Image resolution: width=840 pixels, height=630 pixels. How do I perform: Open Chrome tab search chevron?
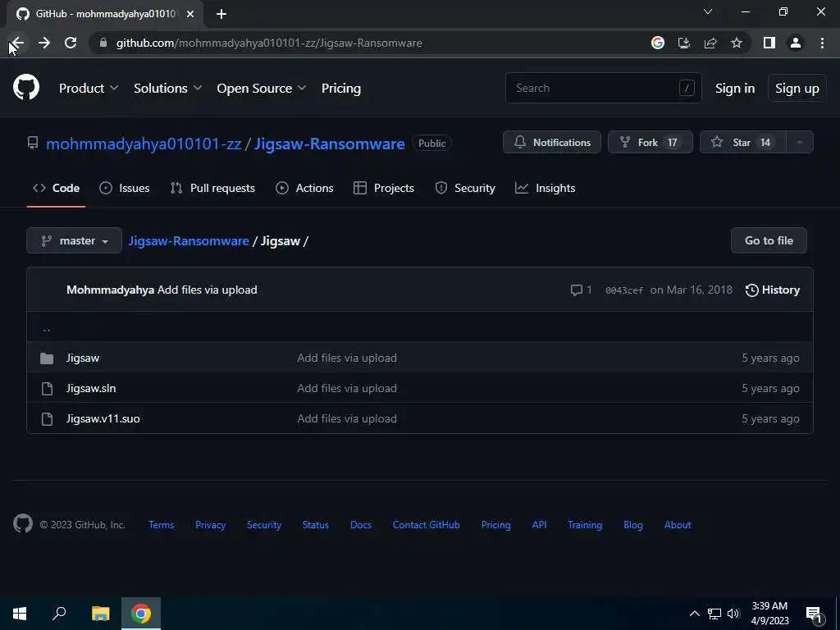[708, 11]
